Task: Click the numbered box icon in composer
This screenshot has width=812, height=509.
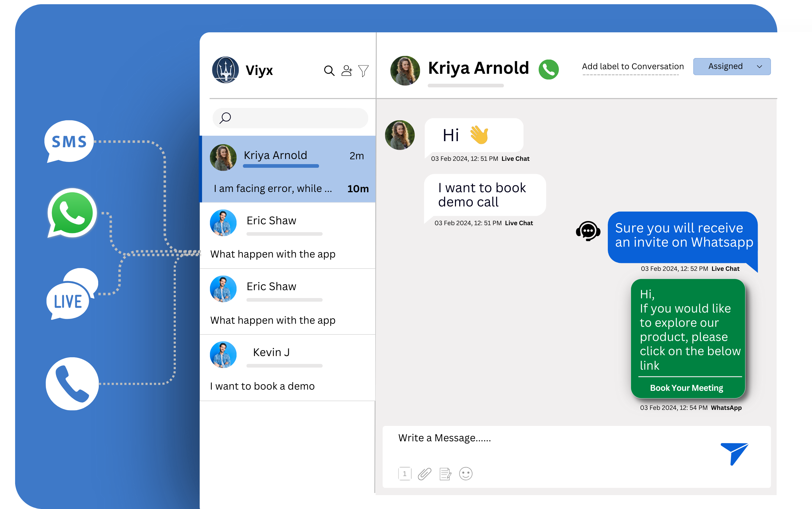Action: tap(405, 474)
